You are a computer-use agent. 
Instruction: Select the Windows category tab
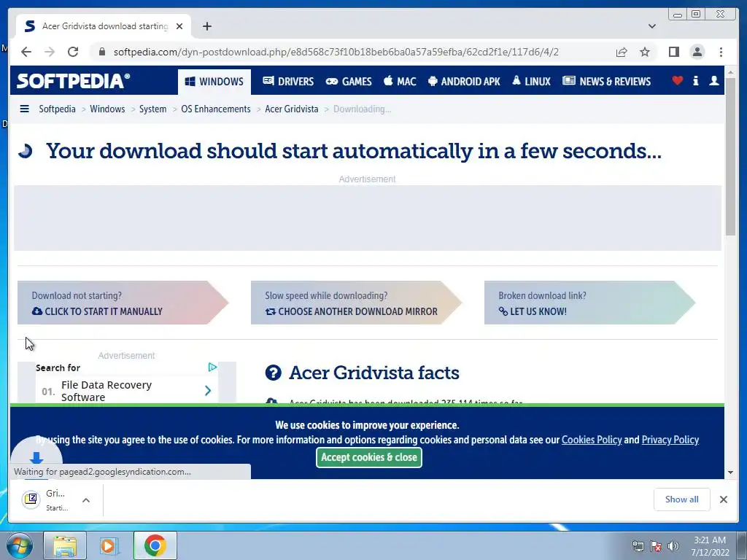click(x=214, y=82)
